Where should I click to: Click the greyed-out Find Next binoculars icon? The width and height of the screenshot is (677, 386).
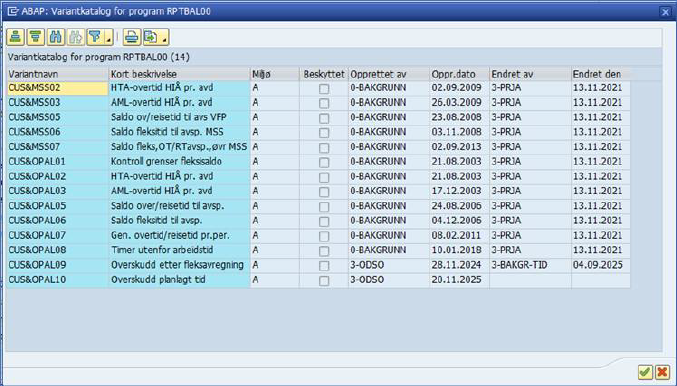pyautogui.click(x=76, y=37)
